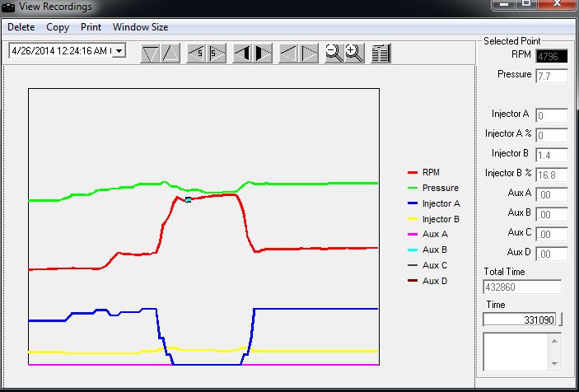The width and height of the screenshot is (579, 392).
Task: Click the gray Aux C legend swatch
Action: (413, 265)
